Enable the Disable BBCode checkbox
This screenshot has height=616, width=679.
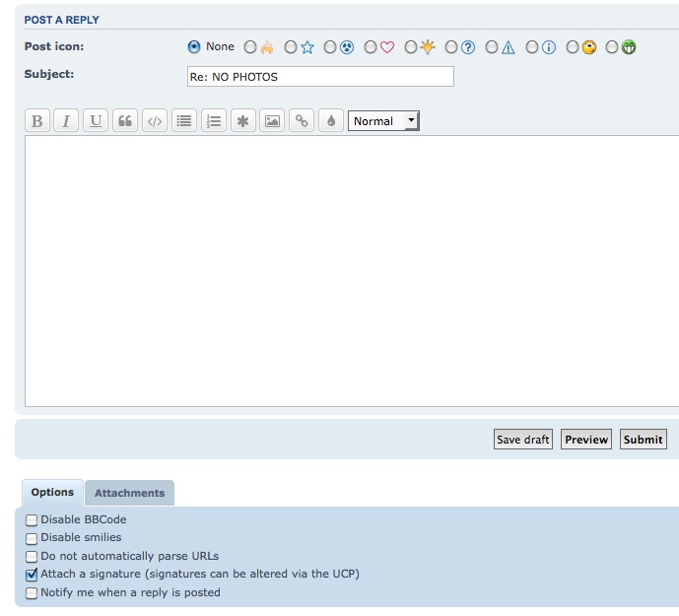point(33,520)
